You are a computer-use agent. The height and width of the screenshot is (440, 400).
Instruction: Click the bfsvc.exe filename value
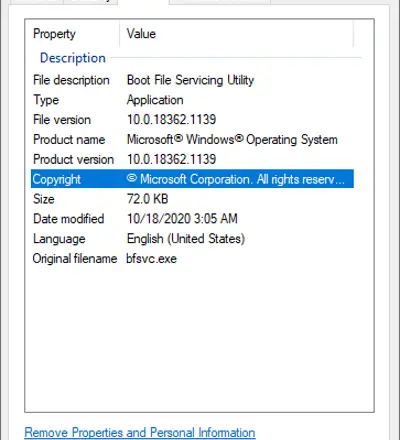coord(151,258)
